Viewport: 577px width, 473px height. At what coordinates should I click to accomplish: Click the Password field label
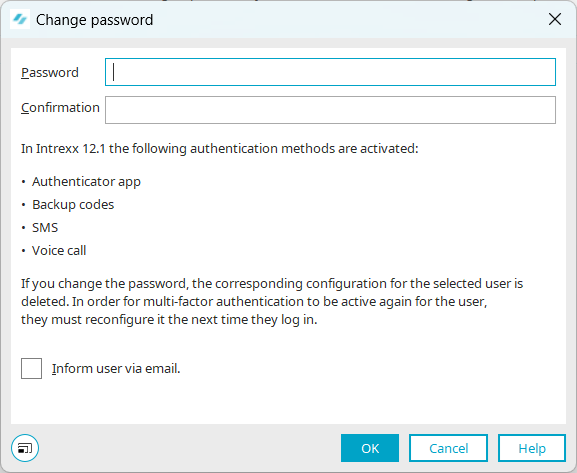tap(50, 73)
